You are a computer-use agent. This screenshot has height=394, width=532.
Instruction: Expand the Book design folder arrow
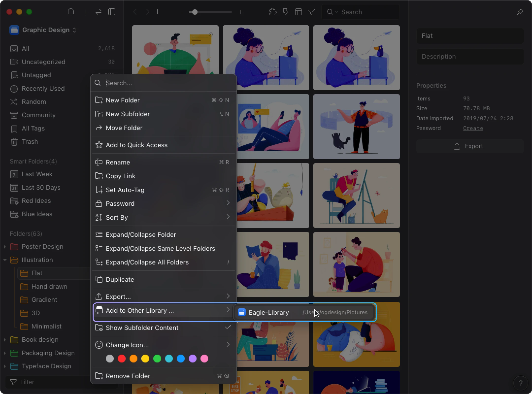click(x=5, y=340)
